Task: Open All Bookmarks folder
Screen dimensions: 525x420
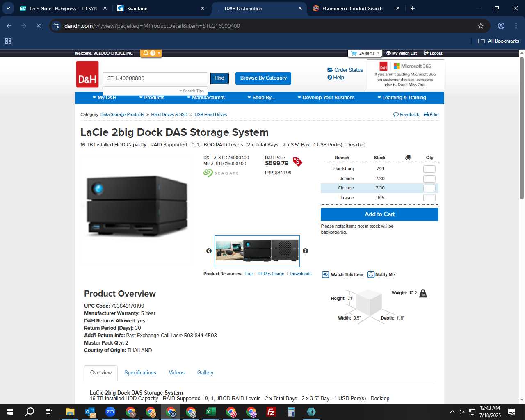Action: 499,41
